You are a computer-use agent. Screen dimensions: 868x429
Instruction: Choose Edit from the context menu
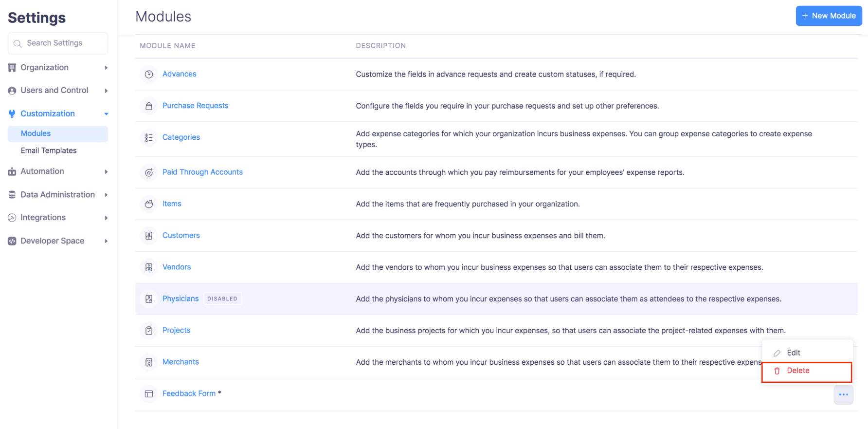pyautogui.click(x=793, y=353)
